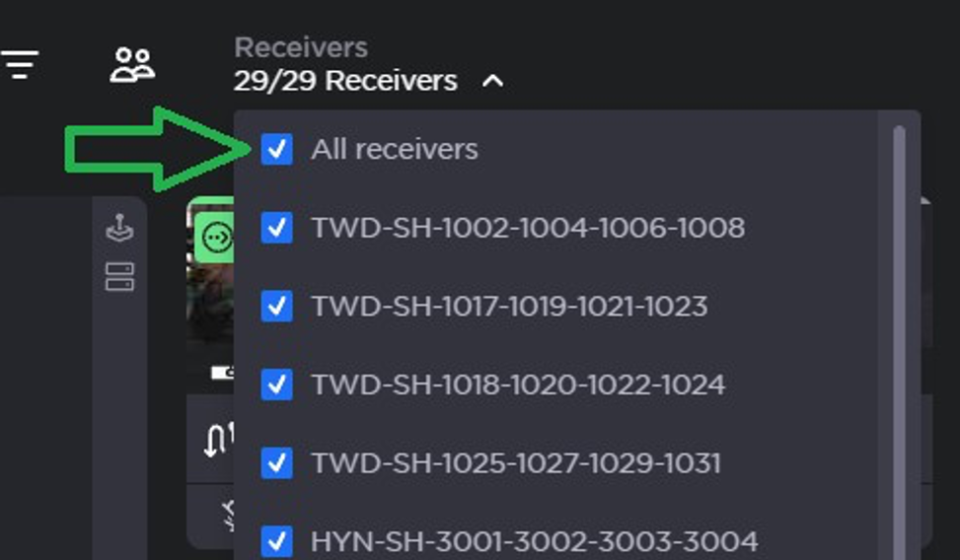
Task: Click the green circled arrow badge icon
Action: click(217, 238)
